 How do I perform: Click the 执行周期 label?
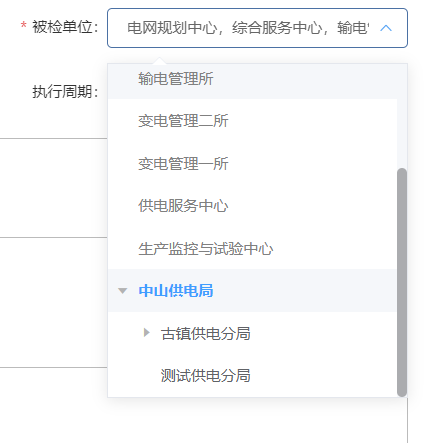(x=65, y=91)
